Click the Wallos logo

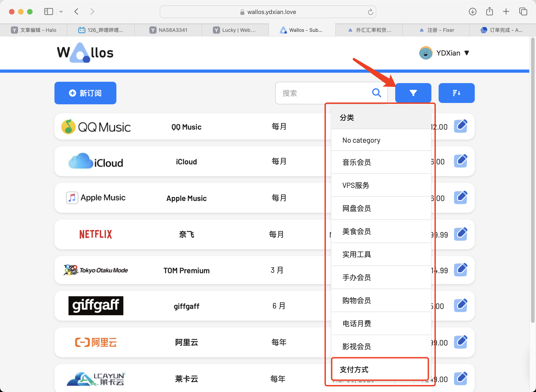click(85, 53)
